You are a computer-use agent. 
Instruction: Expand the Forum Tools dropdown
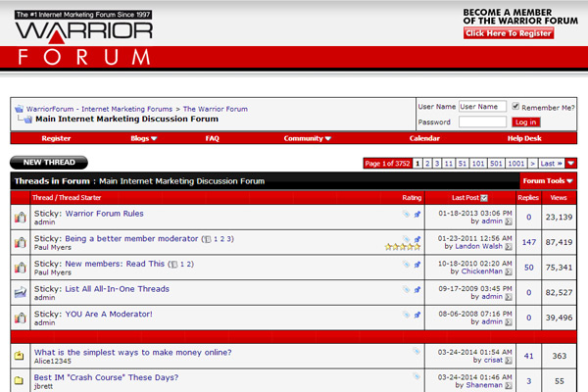548,180
